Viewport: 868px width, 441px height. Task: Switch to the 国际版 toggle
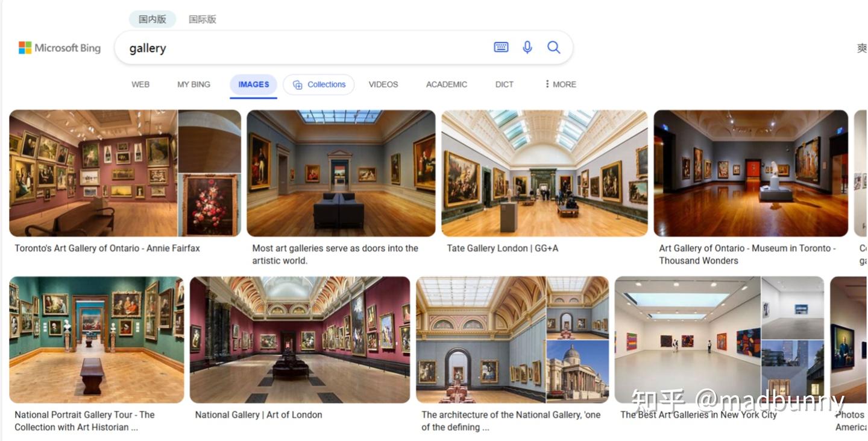203,19
